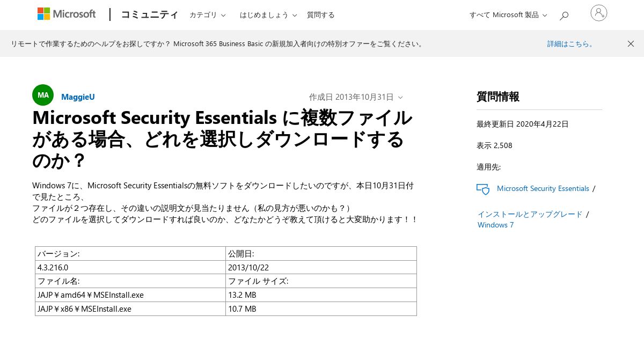Follow the Microsoft Security Essentials link
Image resolution: width=644 pixels, height=338 pixels.
click(x=543, y=188)
